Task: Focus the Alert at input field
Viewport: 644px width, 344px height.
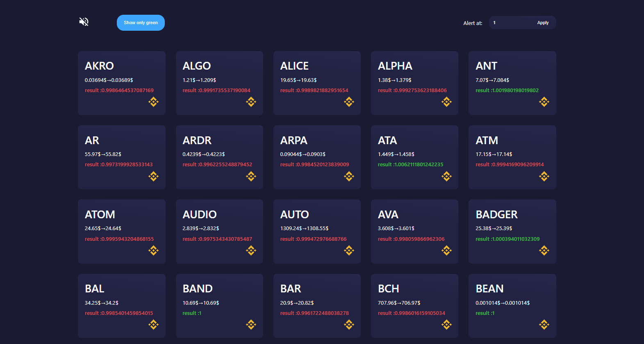Action: (x=512, y=23)
